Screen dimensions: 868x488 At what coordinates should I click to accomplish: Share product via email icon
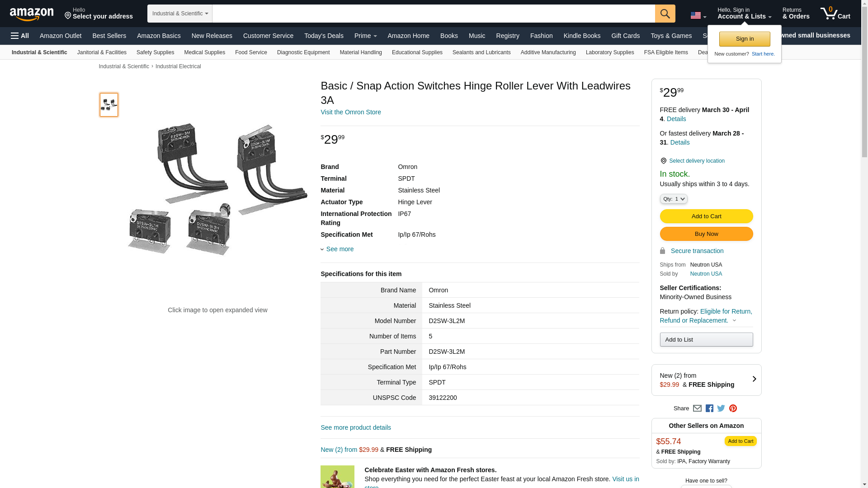[x=697, y=408]
